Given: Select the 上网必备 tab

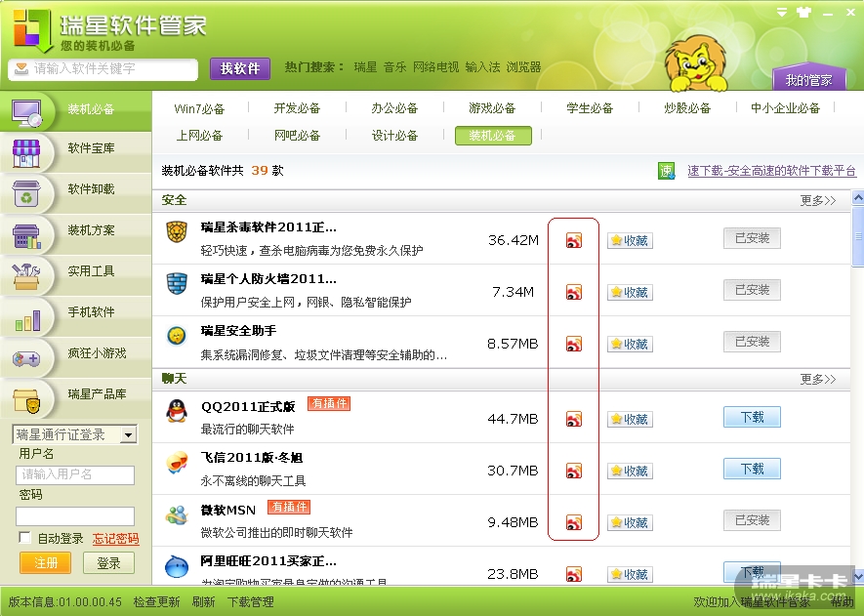Looking at the screenshot, I should pyautogui.click(x=199, y=136).
